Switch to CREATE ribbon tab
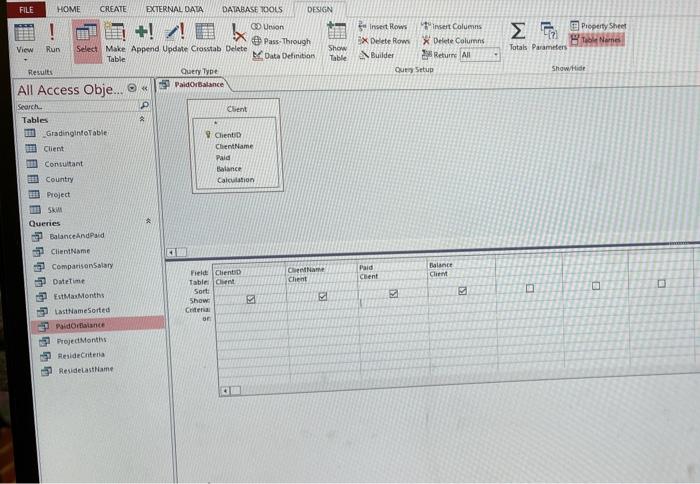 (x=113, y=9)
